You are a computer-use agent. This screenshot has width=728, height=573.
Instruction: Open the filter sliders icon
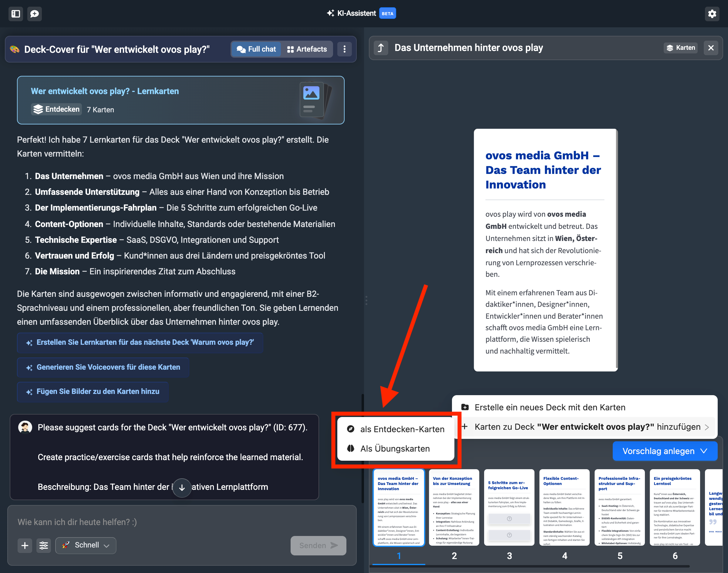click(44, 545)
